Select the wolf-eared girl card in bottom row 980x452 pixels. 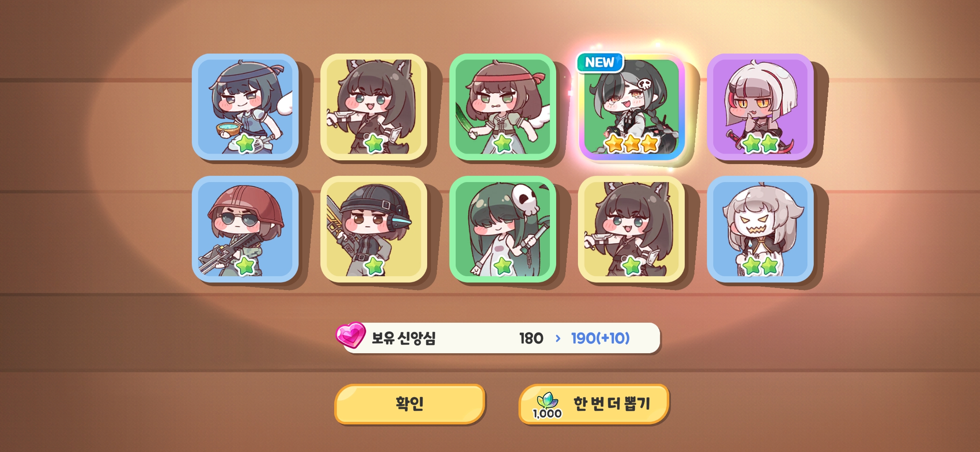(x=632, y=229)
